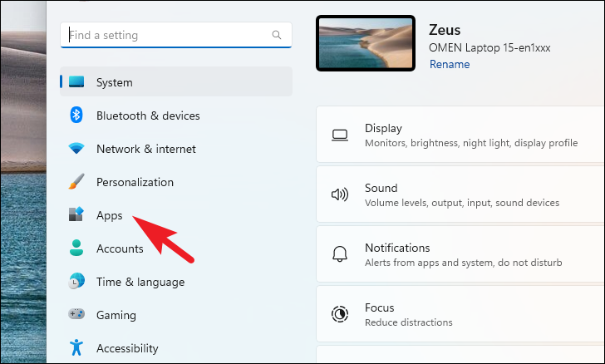Open Focus settings
This screenshot has width=605, height=364.
[x=460, y=314]
